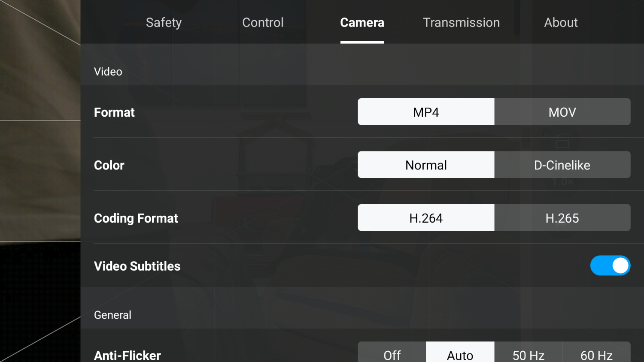
Task: Set coding format to H.265
Action: click(x=562, y=217)
